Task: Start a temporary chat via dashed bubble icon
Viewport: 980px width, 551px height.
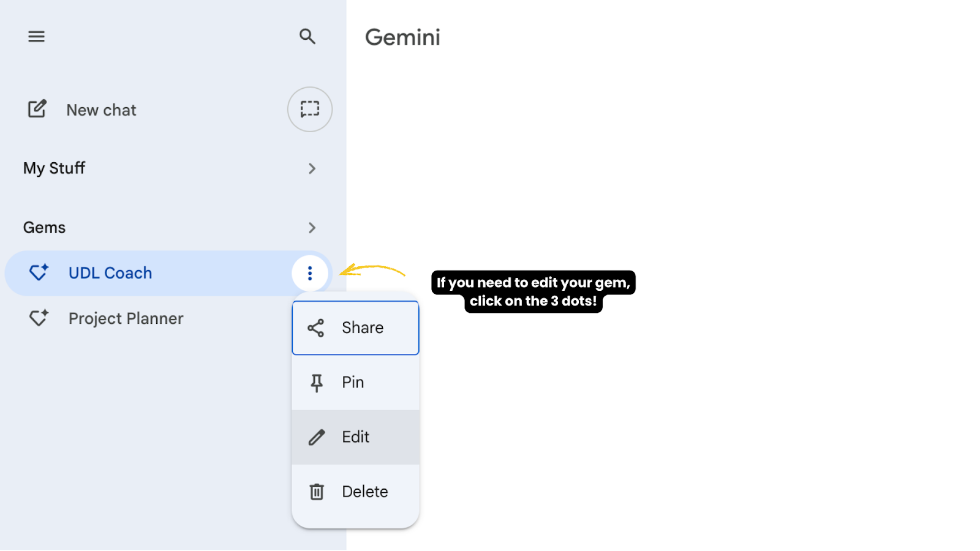Action: [x=310, y=110]
